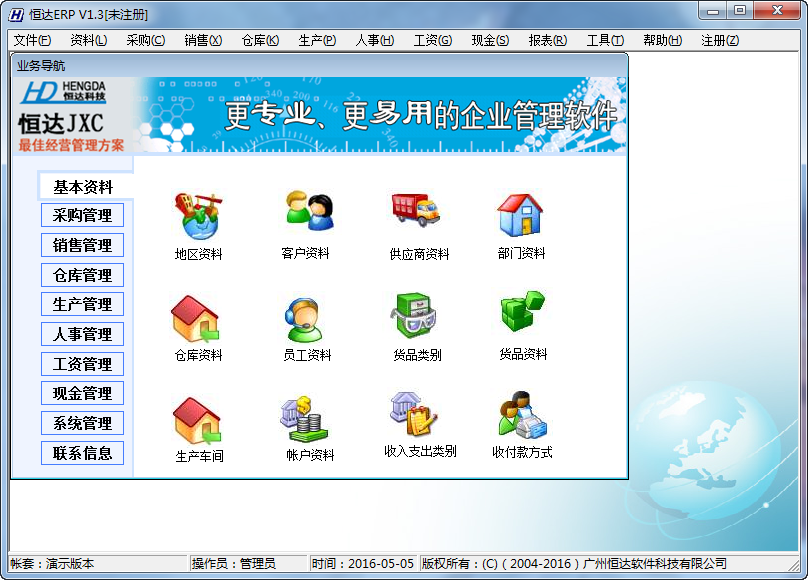Open the 报表(R) menu
This screenshot has width=808, height=580.
548,40
